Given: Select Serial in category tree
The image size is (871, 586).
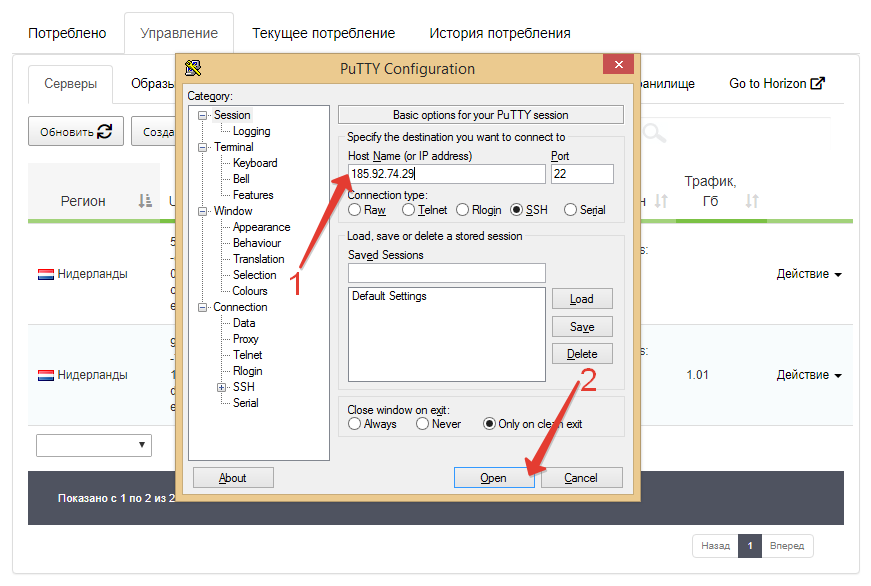Looking at the screenshot, I should pos(246,403).
